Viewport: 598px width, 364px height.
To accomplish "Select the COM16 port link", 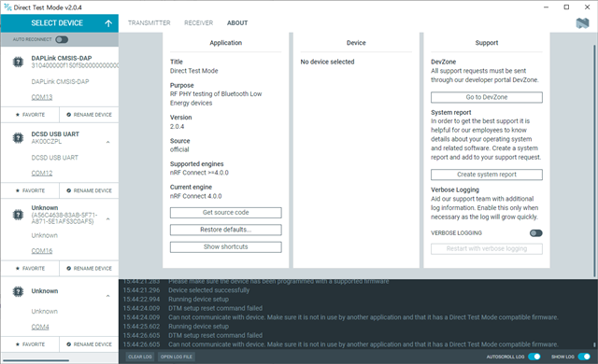I will 41,251.
